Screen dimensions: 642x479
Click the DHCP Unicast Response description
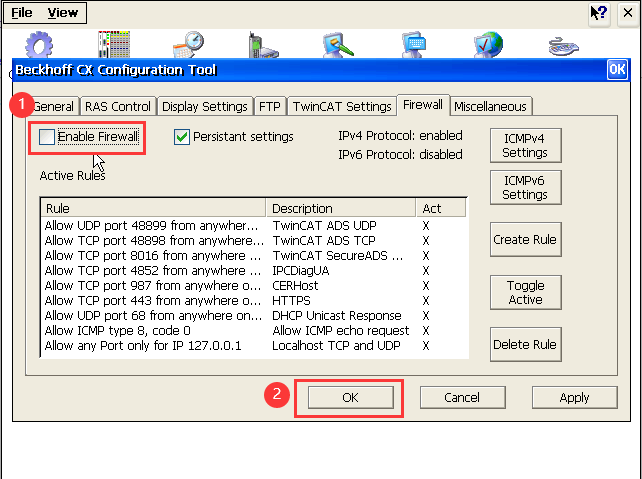pos(337,316)
